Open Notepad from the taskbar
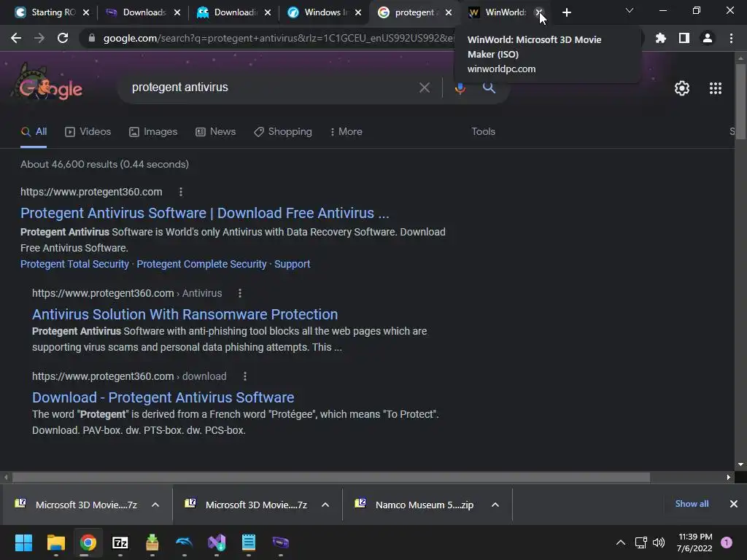Viewport: 747px width, 560px height. (249, 542)
